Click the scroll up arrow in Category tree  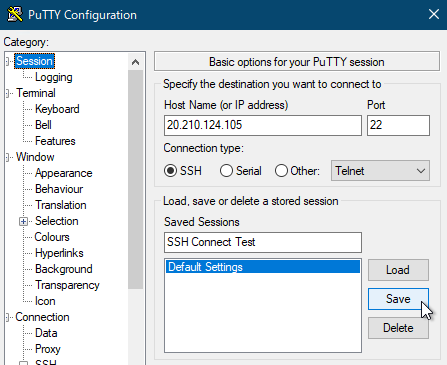[135, 62]
